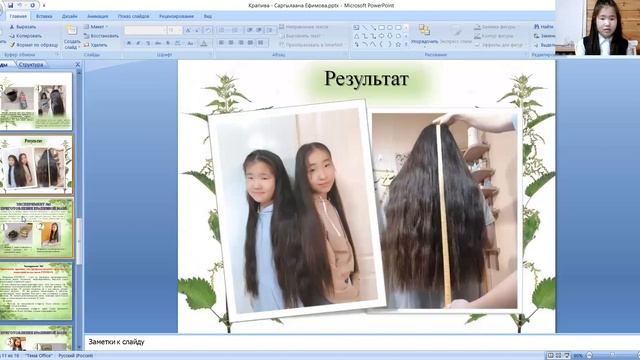The height and width of the screenshot is (360, 640).
Task: Clear all formatting icon
Action: point(208,30)
